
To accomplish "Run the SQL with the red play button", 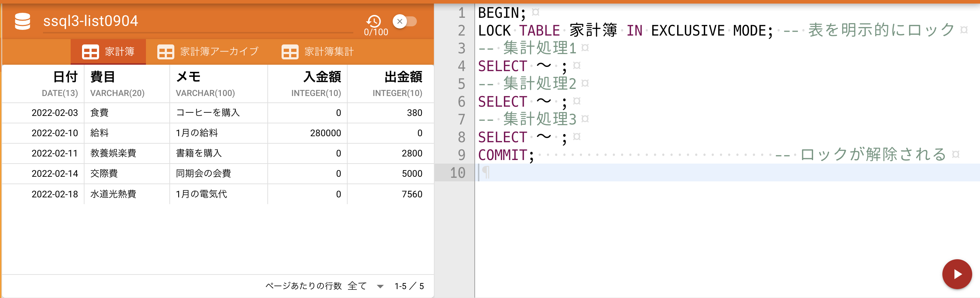I will point(957,274).
